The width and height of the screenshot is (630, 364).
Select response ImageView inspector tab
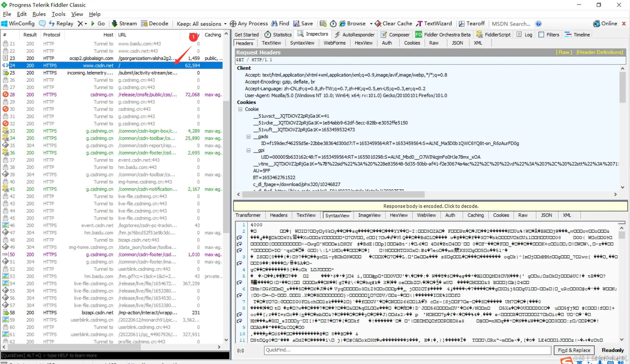pos(369,215)
